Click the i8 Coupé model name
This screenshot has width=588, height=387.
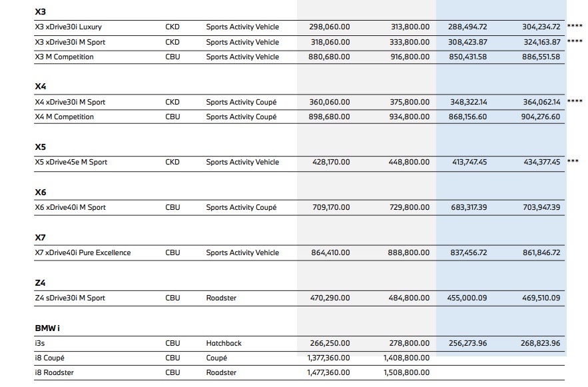pos(49,358)
